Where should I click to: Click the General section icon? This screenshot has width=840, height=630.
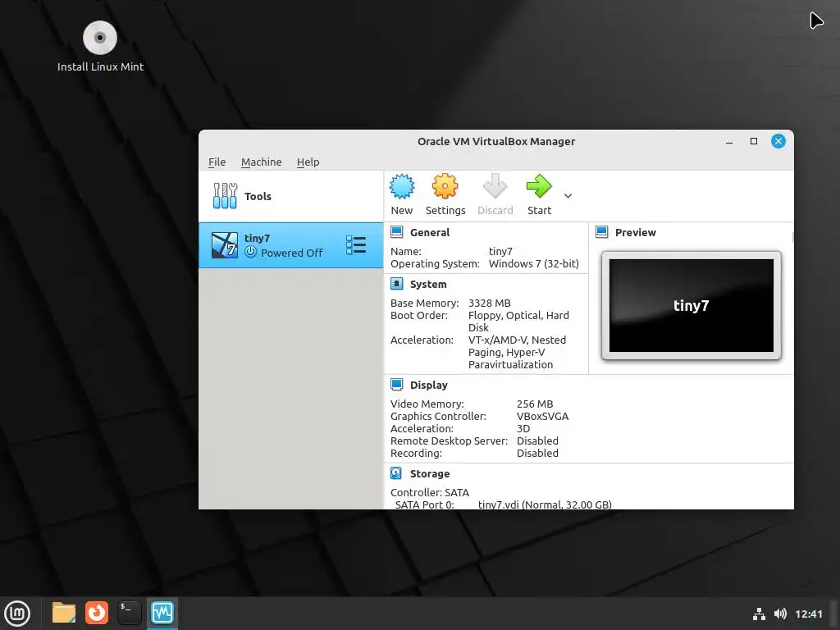tap(396, 232)
